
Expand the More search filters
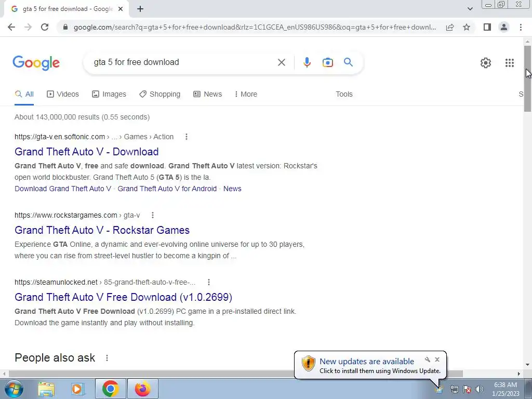point(246,94)
